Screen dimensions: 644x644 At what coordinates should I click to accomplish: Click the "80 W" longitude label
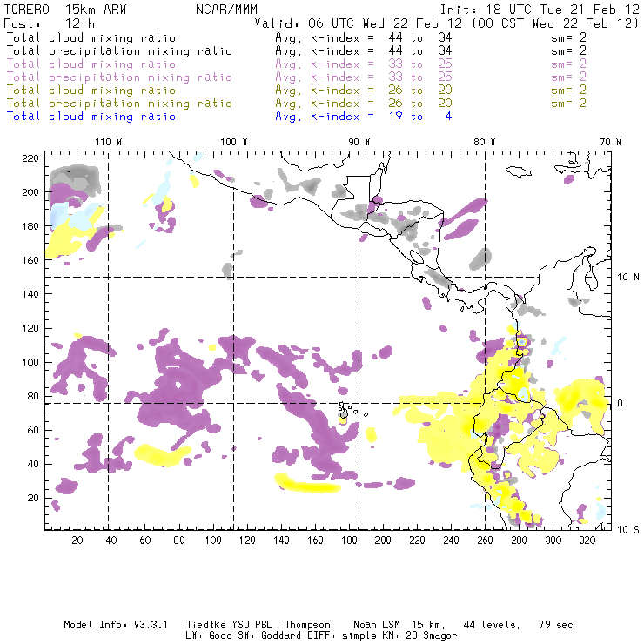[485, 142]
